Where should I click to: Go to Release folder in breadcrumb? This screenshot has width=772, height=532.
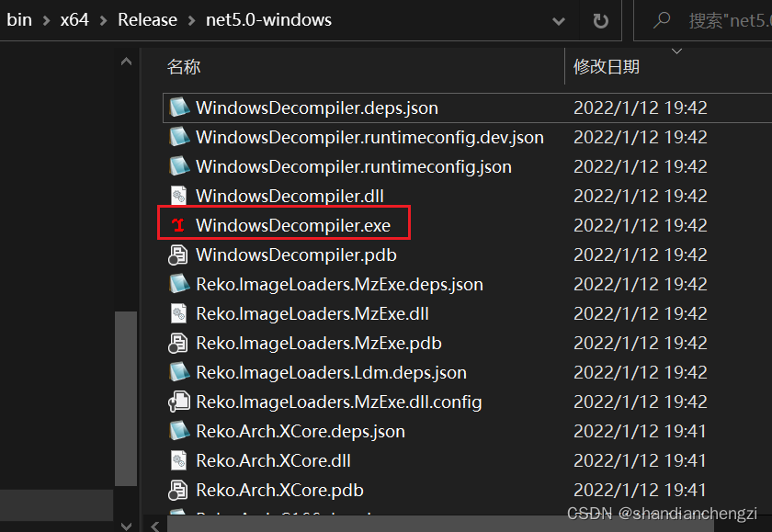click(x=147, y=20)
